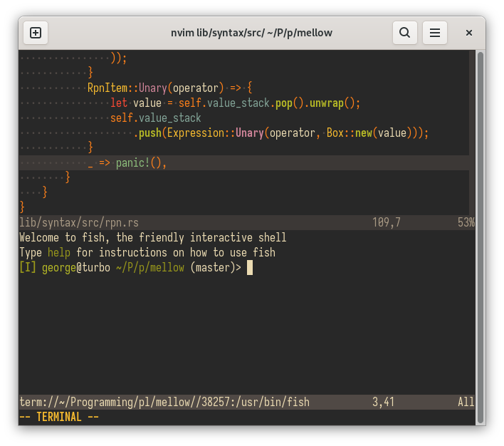Click 'self.value_stack' on the line above .push
This screenshot has height=446, width=504.
pos(156,118)
